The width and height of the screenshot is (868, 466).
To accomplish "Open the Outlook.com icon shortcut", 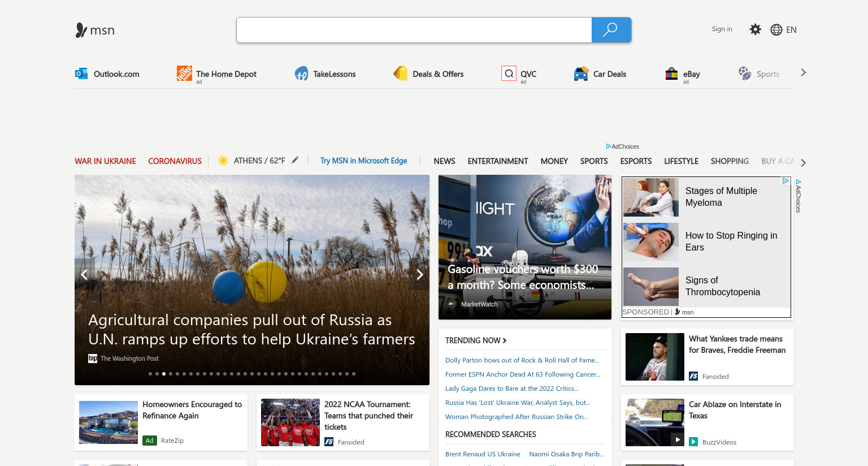I will pos(81,74).
